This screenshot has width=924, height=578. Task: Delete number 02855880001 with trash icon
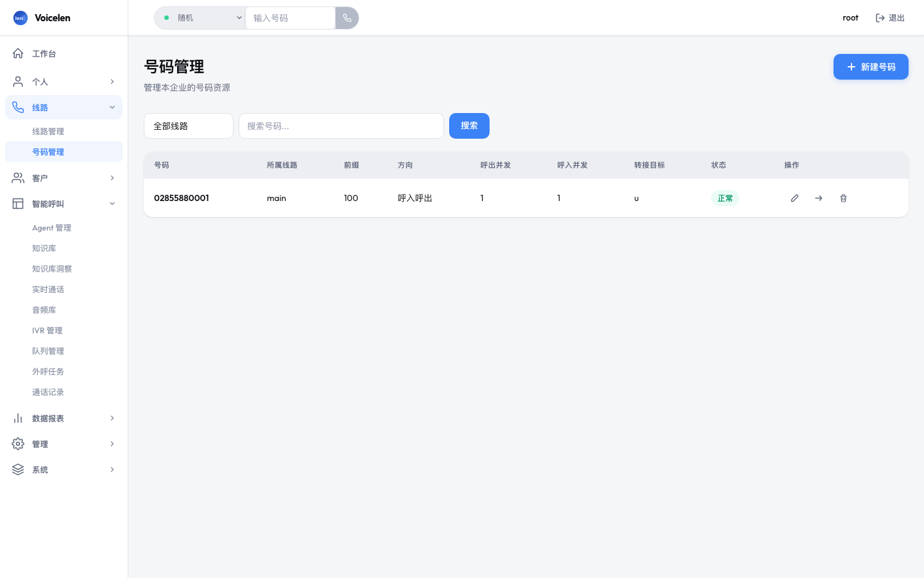[x=843, y=198]
